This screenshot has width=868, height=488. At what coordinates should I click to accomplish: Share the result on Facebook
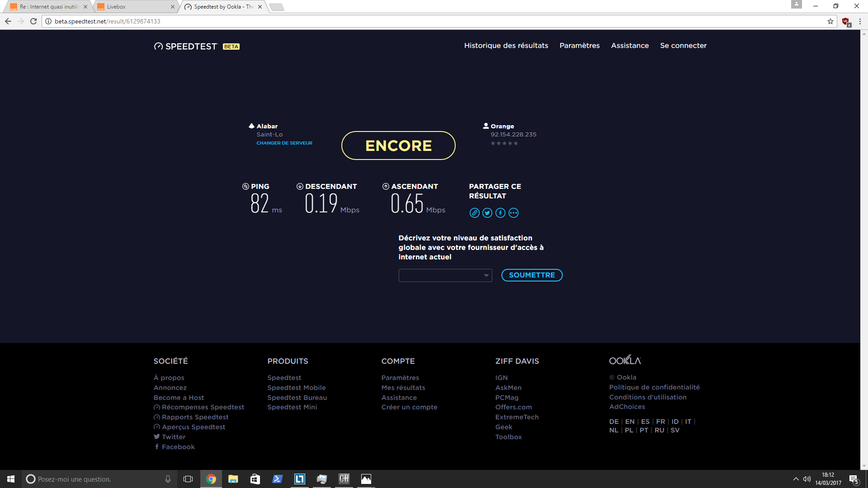pos(500,213)
